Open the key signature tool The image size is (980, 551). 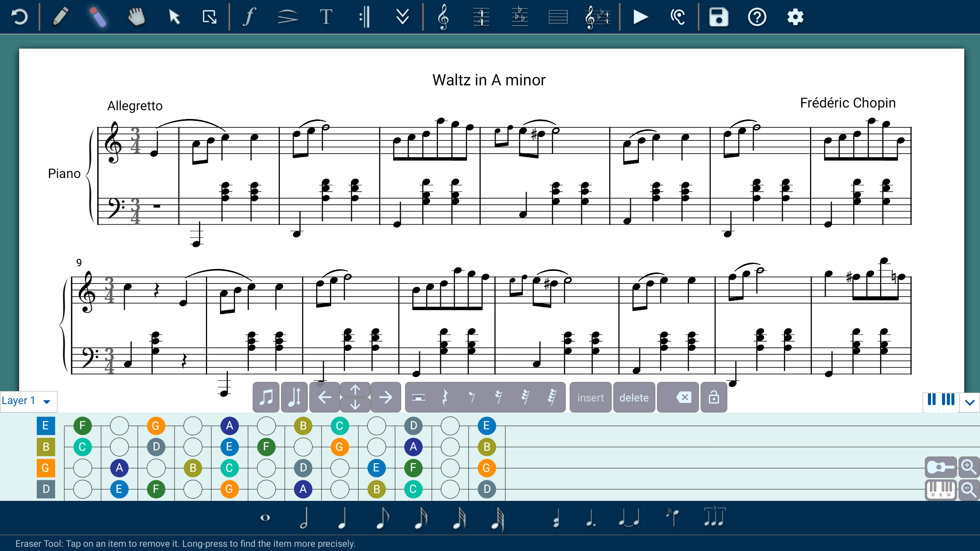click(x=519, y=17)
